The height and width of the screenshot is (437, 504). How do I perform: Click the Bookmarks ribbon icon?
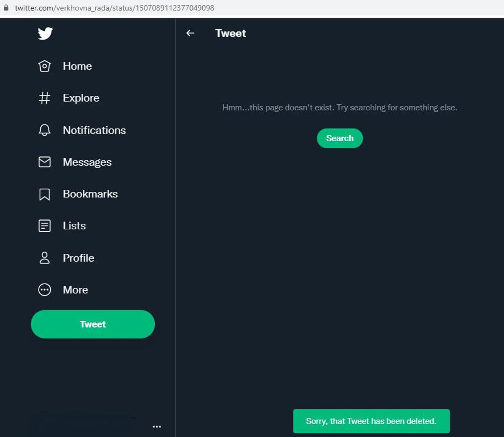[44, 194]
